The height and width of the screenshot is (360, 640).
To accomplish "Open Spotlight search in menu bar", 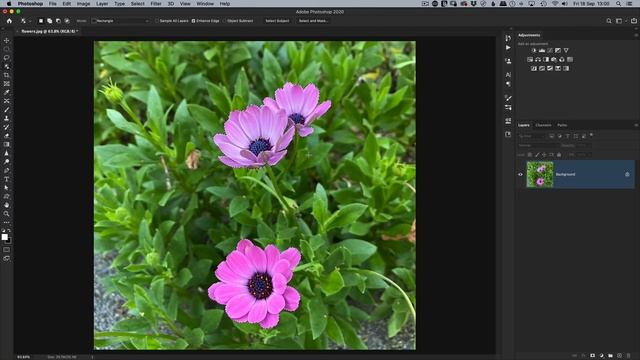I will [619, 4].
